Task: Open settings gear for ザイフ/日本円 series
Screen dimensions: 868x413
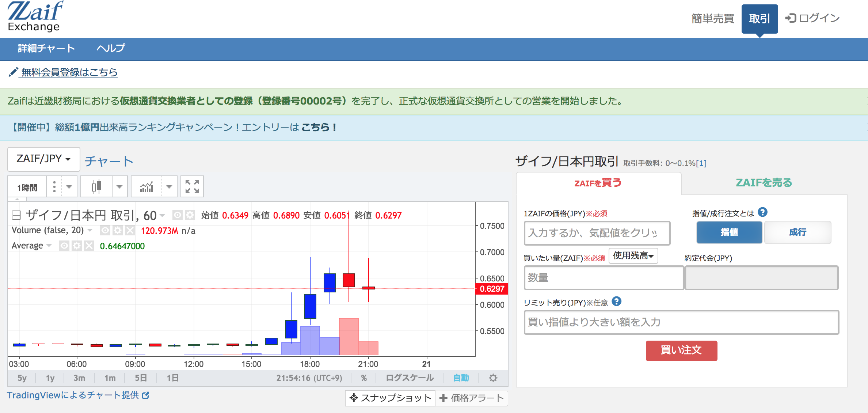Action: pyautogui.click(x=190, y=215)
